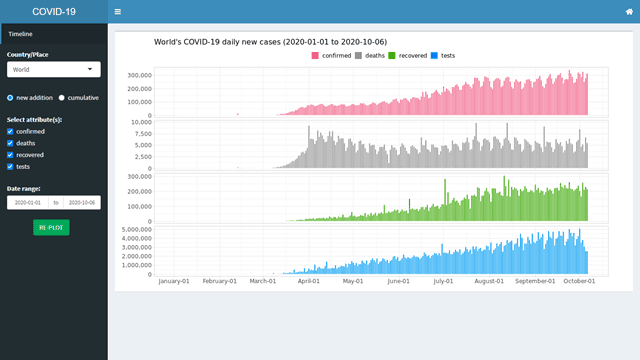The height and width of the screenshot is (360, 640).
Task: Click the chart title World's COVID-19 daily new cases
Action: pos(270,42)
